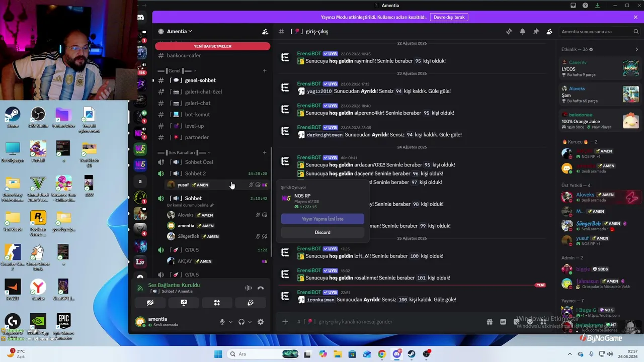This screenshot has height=362, width=644.
Task: Open the Goose Goose Duck desktop icon
Action: point(38,255)
